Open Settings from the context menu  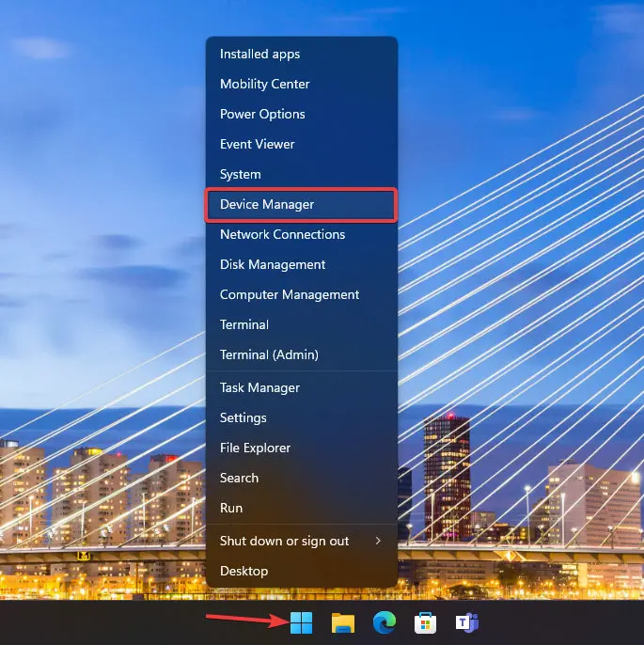tap(243, 417)
